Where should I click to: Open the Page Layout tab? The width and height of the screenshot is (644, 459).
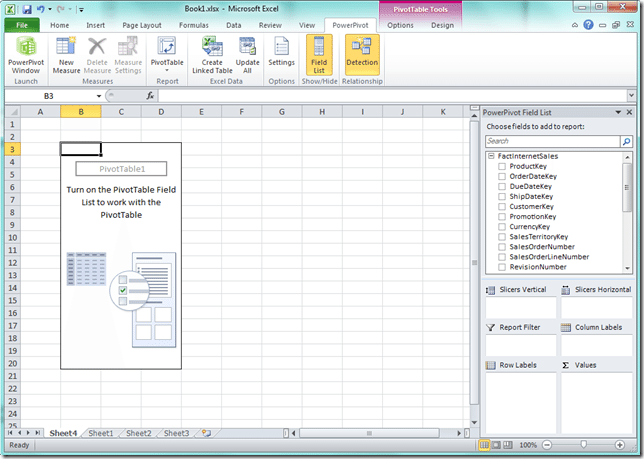click(142, 25)
